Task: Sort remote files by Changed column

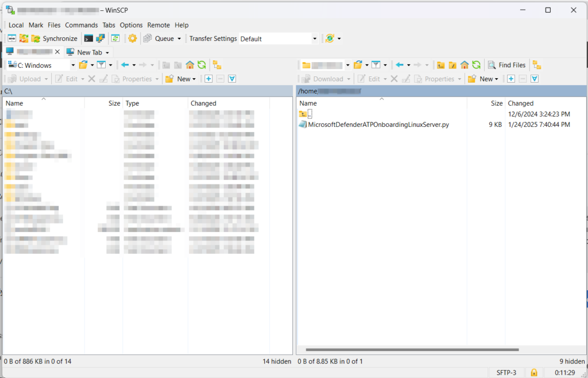Action: 546,103
